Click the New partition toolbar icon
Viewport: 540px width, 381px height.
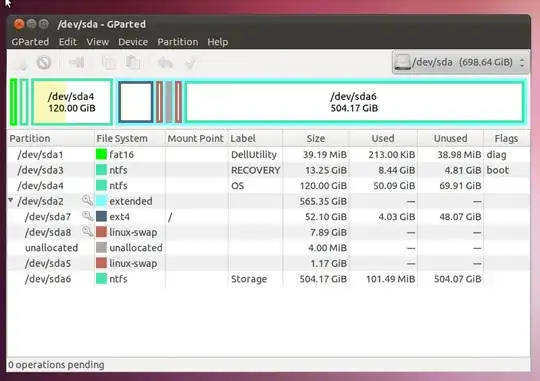pyautogui.click(x=22, y=63)
